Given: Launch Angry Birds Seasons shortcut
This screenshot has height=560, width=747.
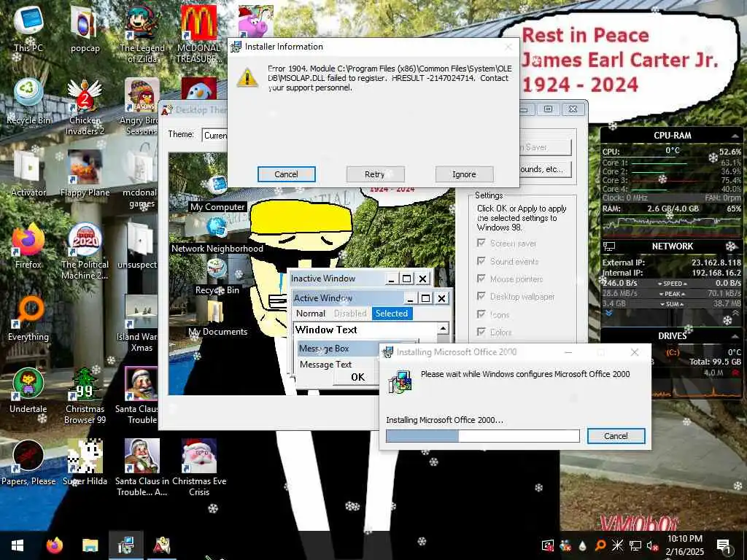Looking at the screenshot, I should coord(141,106).
